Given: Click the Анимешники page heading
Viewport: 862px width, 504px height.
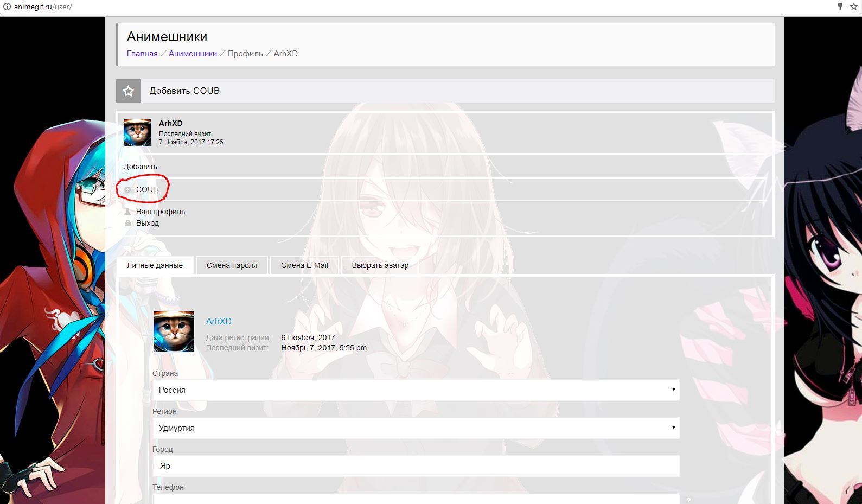Looking at the screenshot, I should (x=167, y=37).
